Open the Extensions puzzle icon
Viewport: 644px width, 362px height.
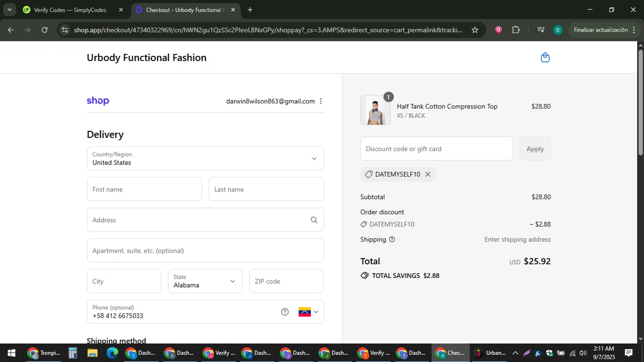[x=516, y=30]
